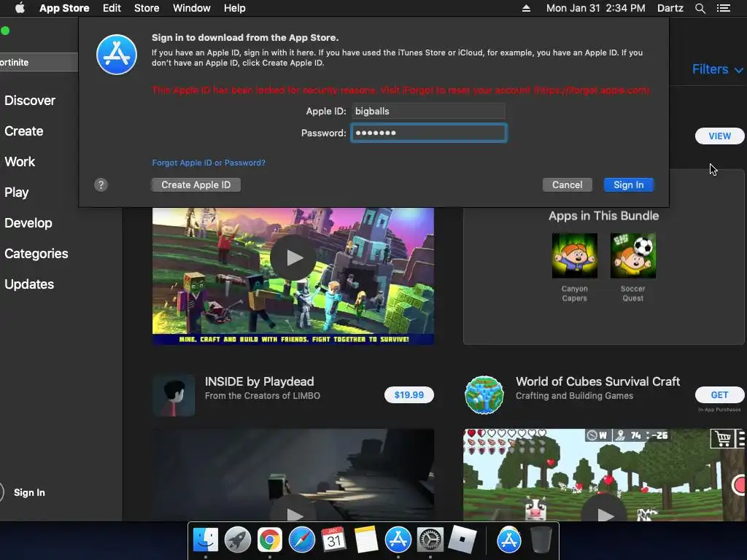Expand the Filters dropdown
Image resolution: width=747 pixels, height=560 pixels.
click(x=718, y=69)
